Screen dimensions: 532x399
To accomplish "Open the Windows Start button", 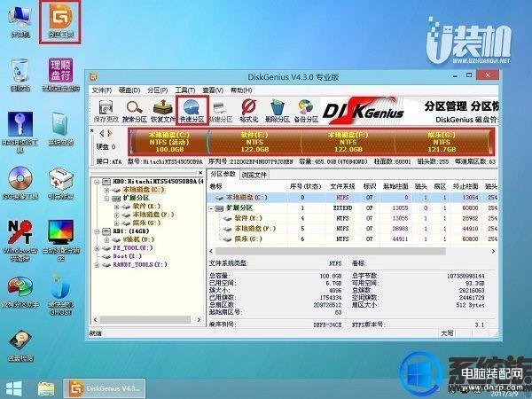I will tap(13, 388).
